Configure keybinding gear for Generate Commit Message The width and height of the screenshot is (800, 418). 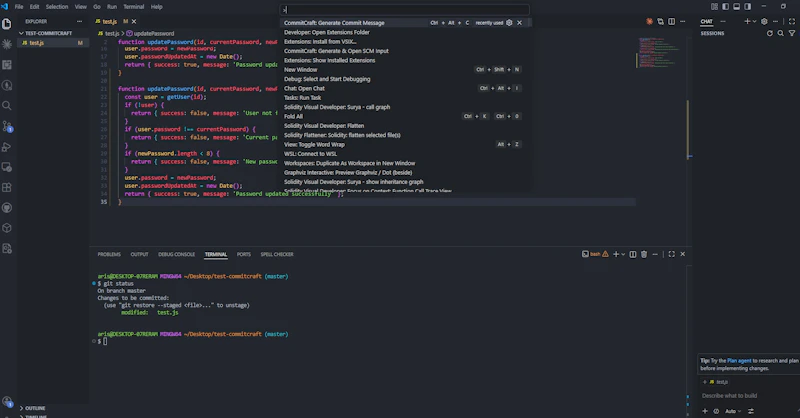(x=509, y=22)
